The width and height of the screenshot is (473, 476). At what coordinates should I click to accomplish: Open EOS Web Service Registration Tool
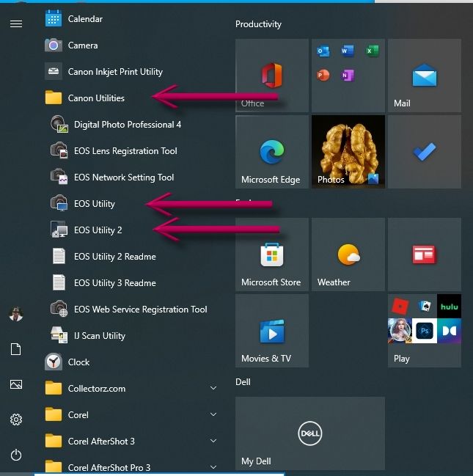coord(131,310)
